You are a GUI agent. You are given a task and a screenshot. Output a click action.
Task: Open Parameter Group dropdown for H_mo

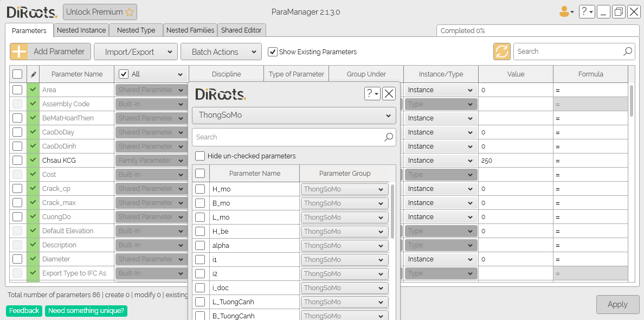coord(345,189)
